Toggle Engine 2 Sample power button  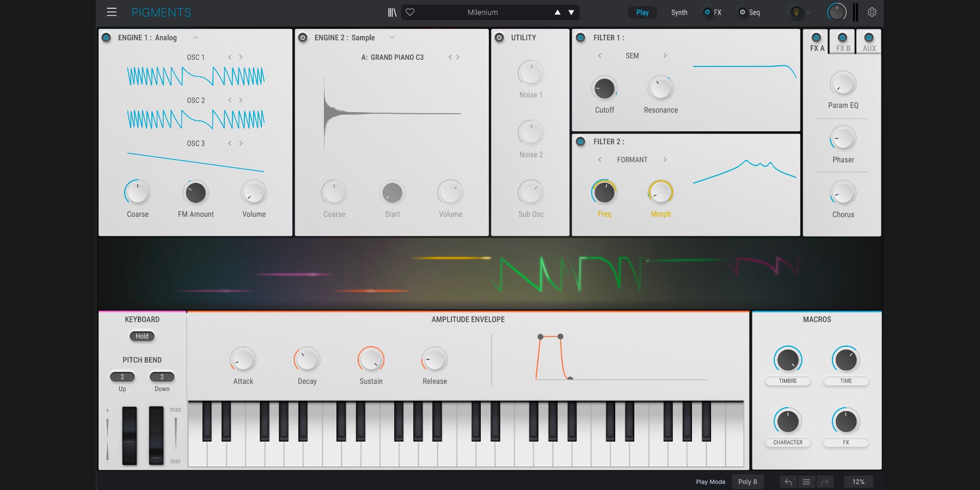click(x=303, y=38)
